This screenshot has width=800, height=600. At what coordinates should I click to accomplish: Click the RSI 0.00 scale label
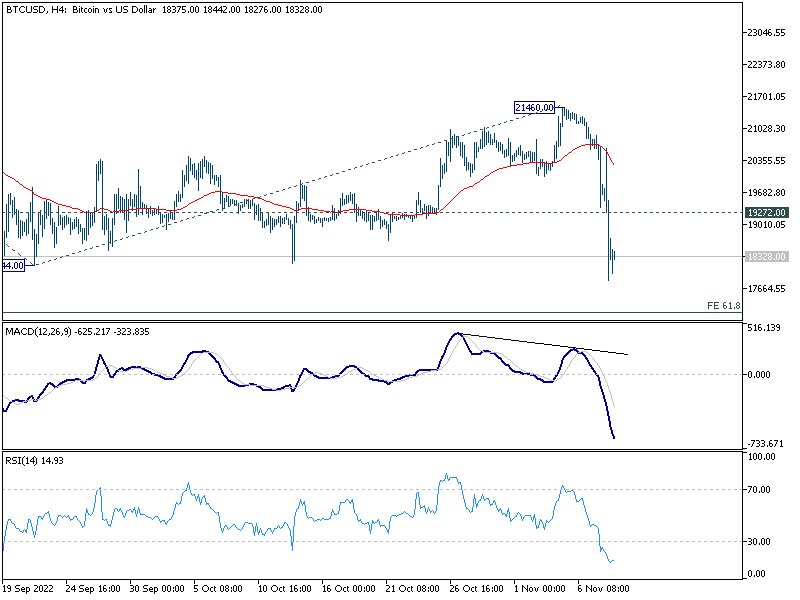click(756, 574)
